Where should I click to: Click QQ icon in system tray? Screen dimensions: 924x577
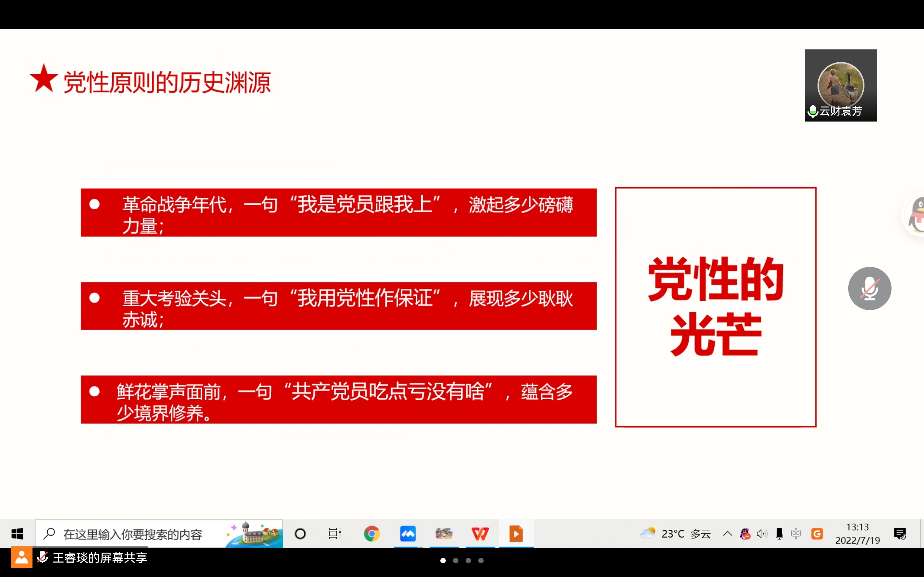[745, 533]
